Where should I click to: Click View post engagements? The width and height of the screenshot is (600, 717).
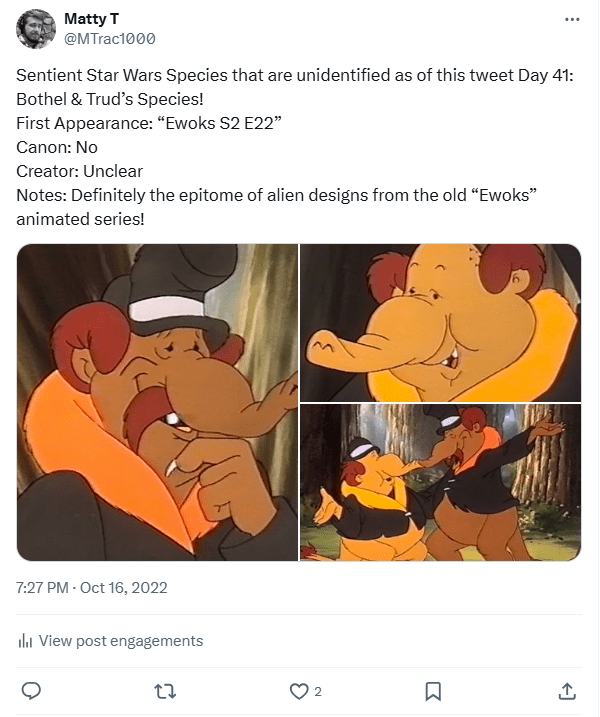pos(120,641)
